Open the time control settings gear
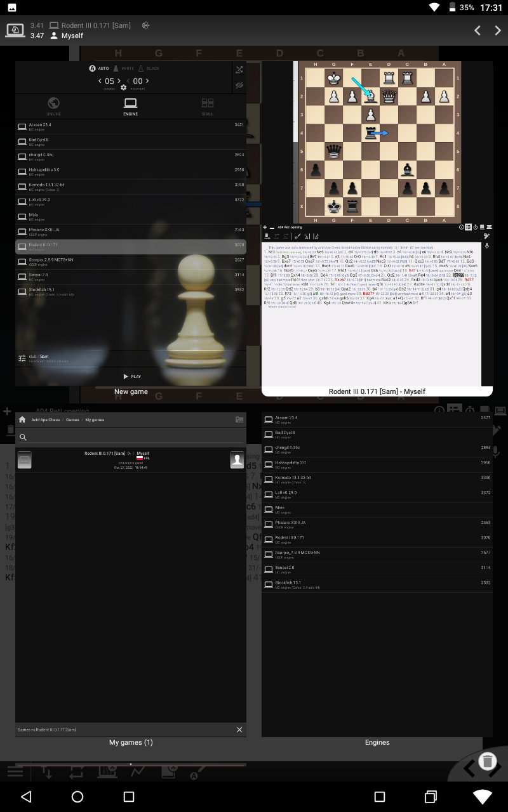508x812 pixels. 123,88
